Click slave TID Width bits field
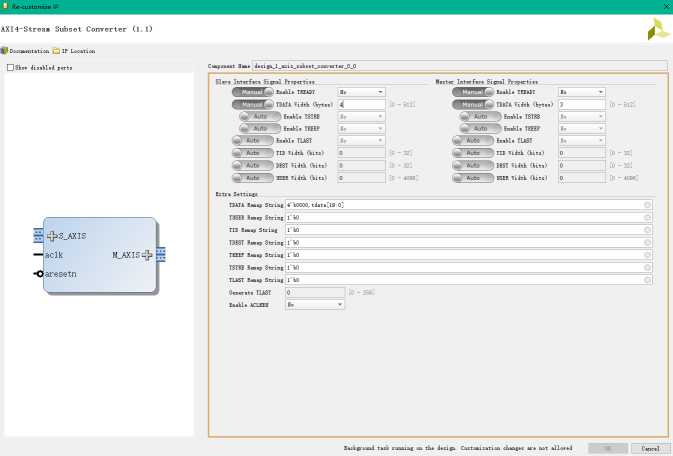 click(x=361, y=153)
